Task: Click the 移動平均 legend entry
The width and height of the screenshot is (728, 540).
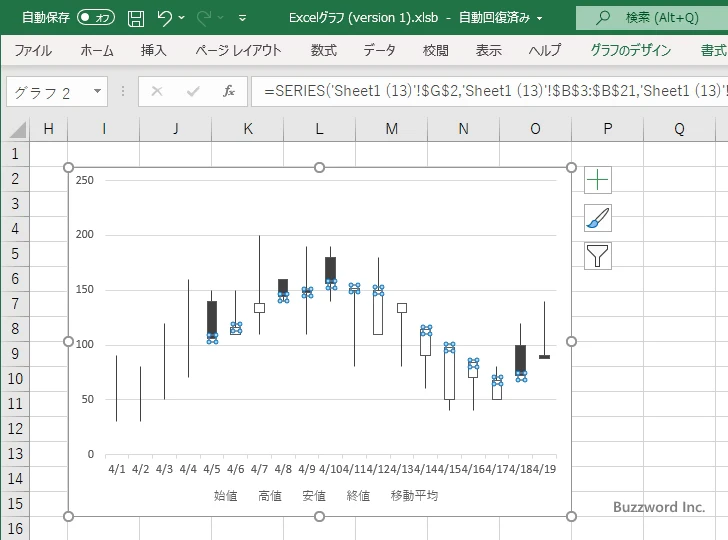Action: (415, 496)
